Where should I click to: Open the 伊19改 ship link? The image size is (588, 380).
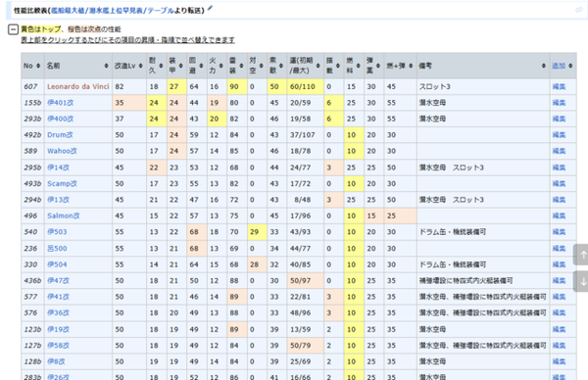[x=58, y=329]
